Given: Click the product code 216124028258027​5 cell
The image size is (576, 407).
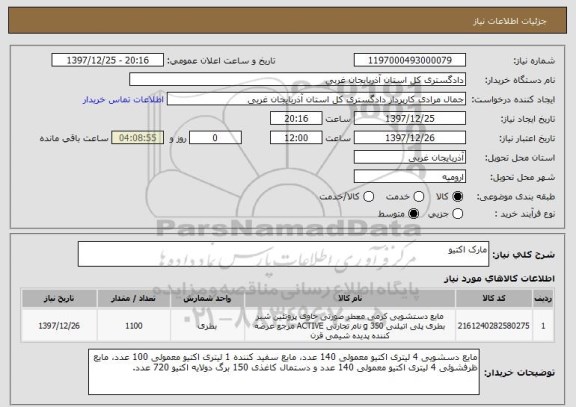Looking at the screenshot, I should pos(494,326).
